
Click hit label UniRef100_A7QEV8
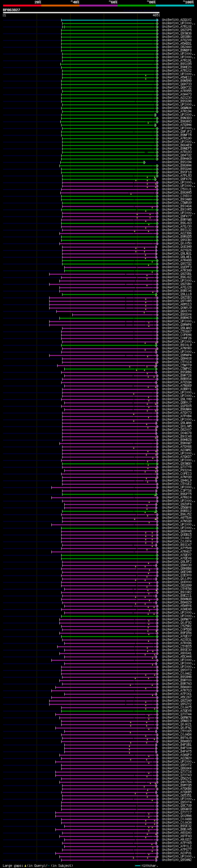177,711
